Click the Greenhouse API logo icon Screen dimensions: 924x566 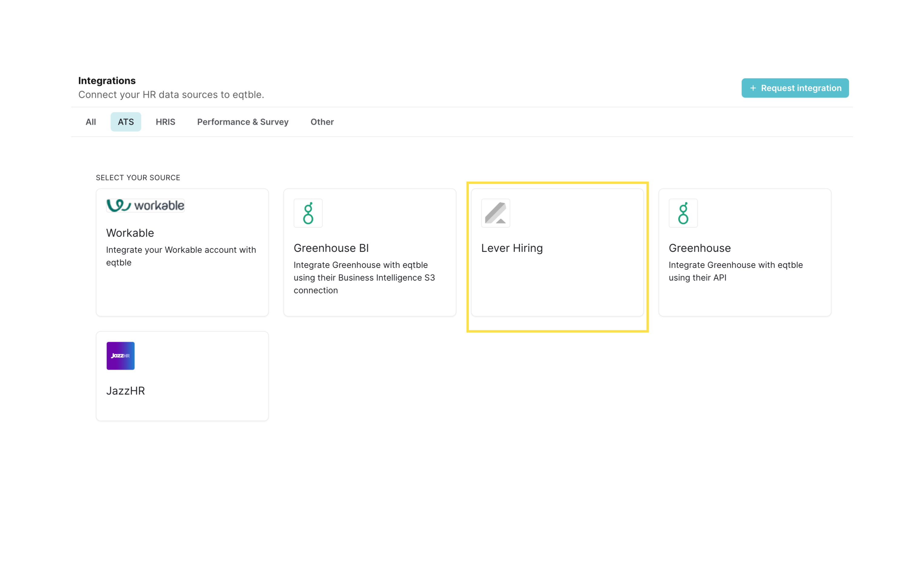point(683,213)
